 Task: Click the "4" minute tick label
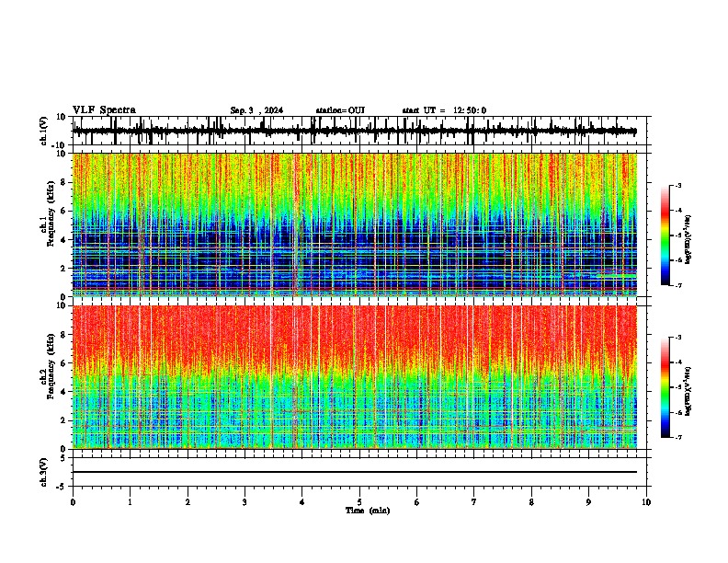click(x=302, y=502)
